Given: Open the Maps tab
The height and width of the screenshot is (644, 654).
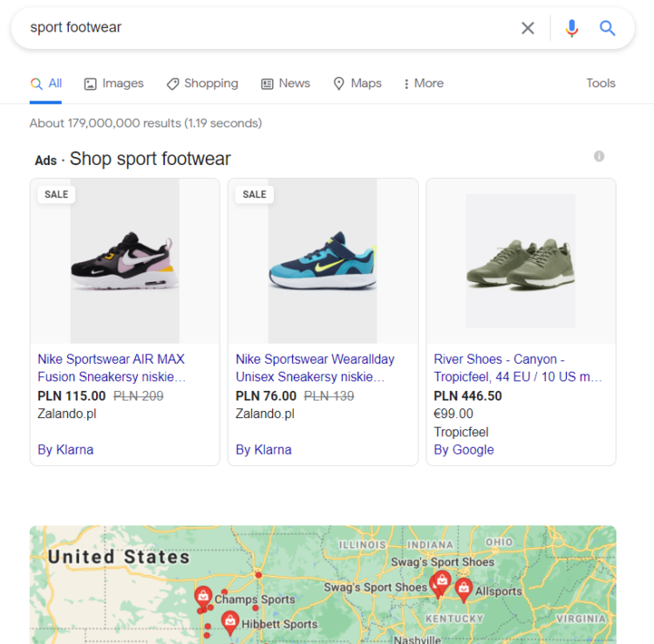Looking at the screenshot, I should (x=358, y=84).
